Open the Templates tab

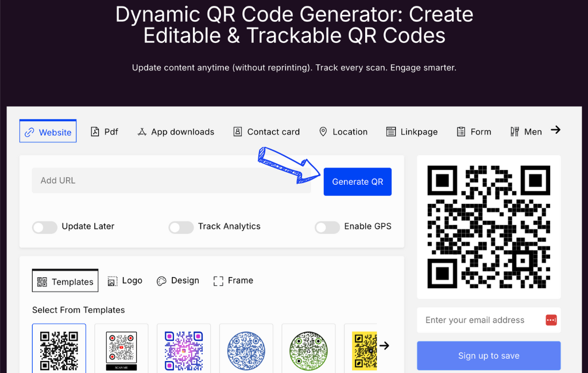tap(65, 281)
